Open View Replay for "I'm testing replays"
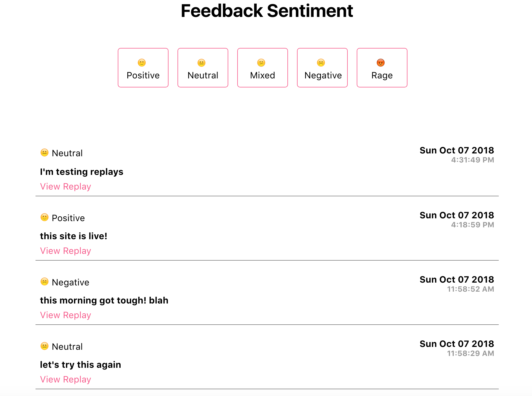Viewport: 532px width, 396px height. coord(66,186)
